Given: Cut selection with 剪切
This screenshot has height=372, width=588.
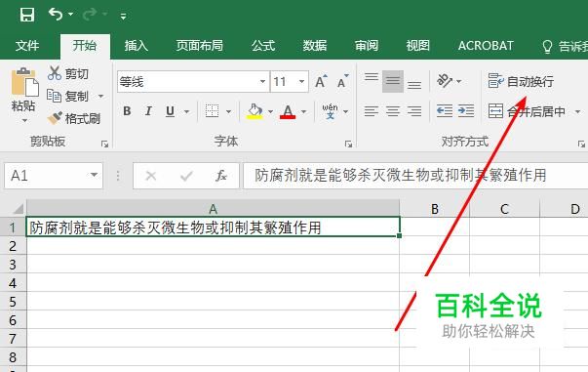Looking at the screenshot, I should [68, 73].
